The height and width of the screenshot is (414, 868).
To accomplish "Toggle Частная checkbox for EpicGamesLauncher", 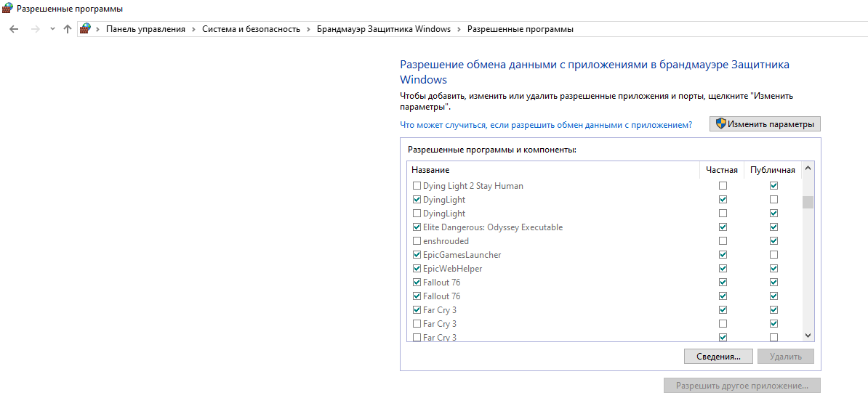I will tap(723, 255).
